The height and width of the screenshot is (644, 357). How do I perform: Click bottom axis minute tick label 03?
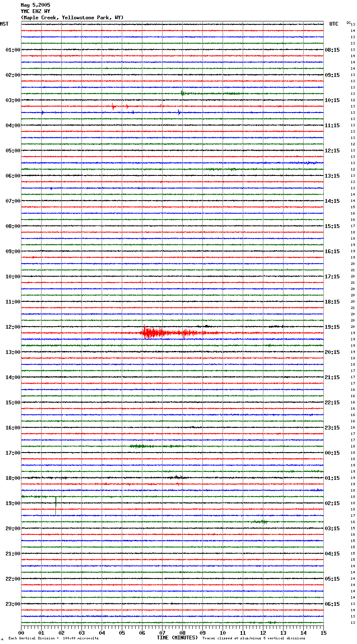[x=81, y=633]
